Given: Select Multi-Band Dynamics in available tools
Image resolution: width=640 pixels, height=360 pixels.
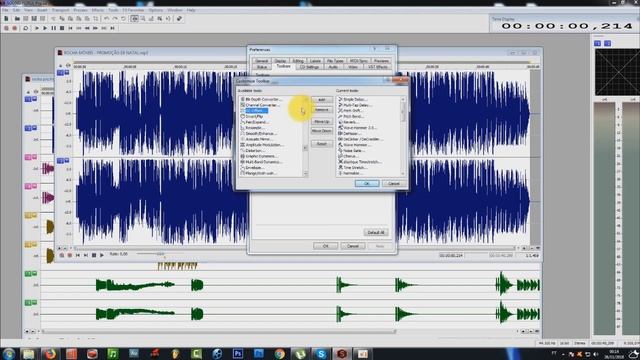Looking at the screenshot, I should [261, 162].
